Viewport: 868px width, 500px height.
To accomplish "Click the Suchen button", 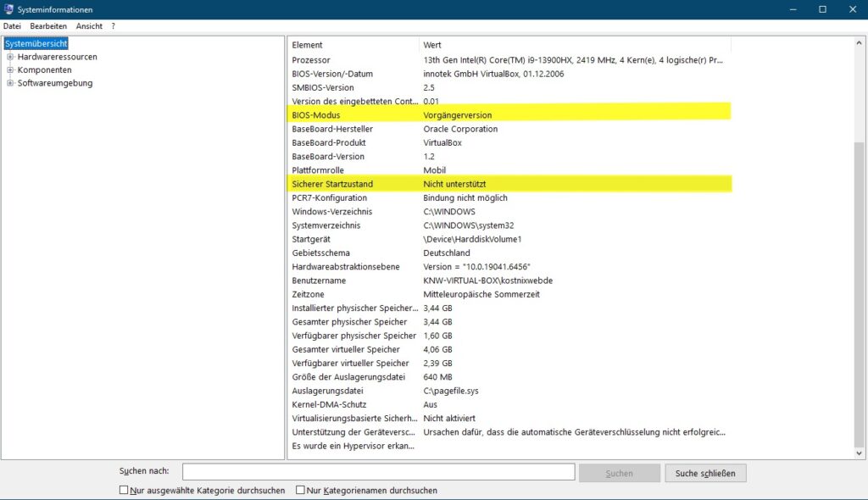I will tap(620, 474).
